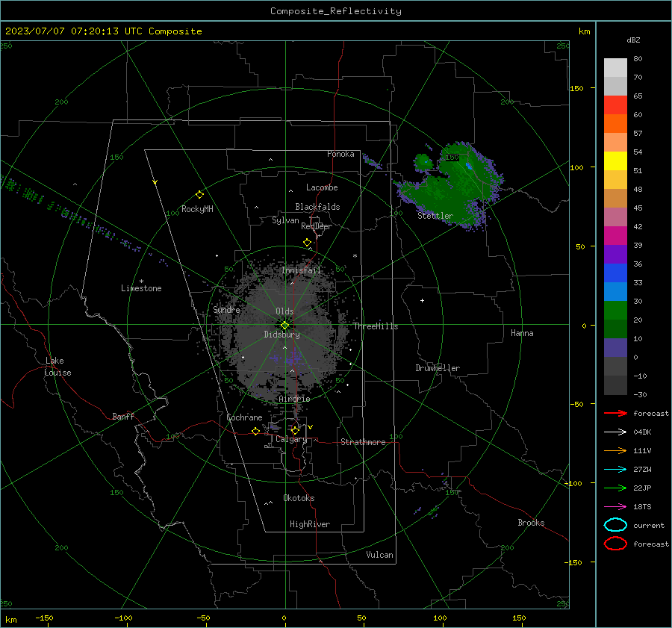The width and height of the screenshot is (672, 628).
Task: Click the magenta 42 dBZ color swatch
Action: click(615, 235)
